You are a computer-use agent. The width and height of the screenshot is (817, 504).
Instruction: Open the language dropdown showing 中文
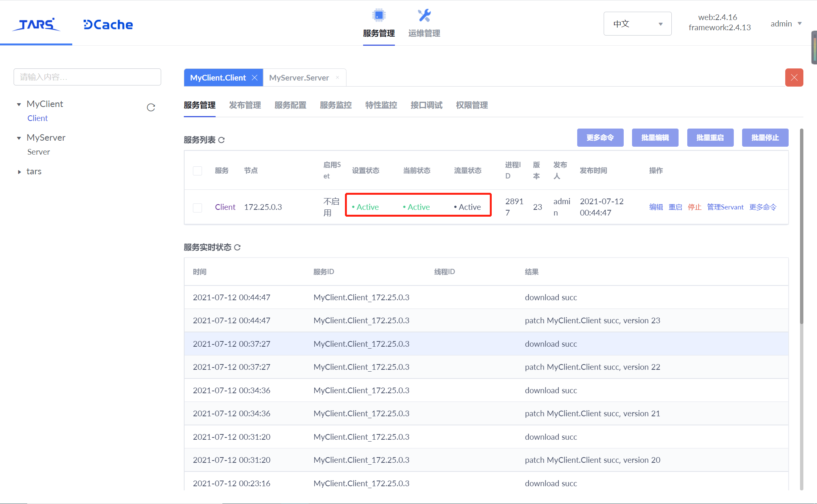tap(637, 24)
